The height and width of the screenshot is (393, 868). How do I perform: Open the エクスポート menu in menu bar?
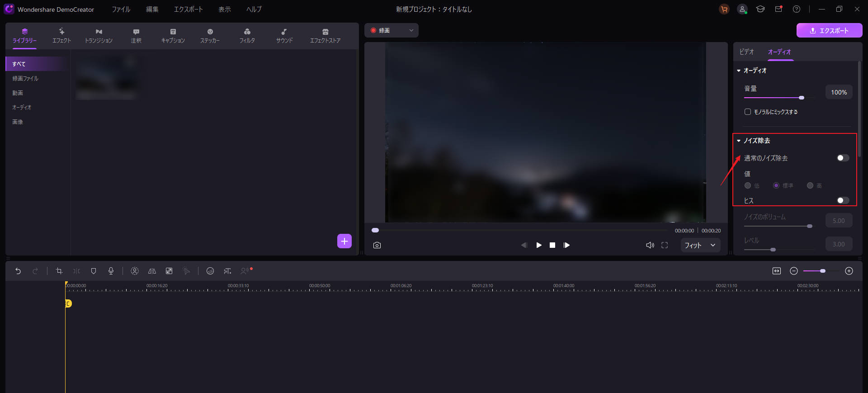(189, 9)
